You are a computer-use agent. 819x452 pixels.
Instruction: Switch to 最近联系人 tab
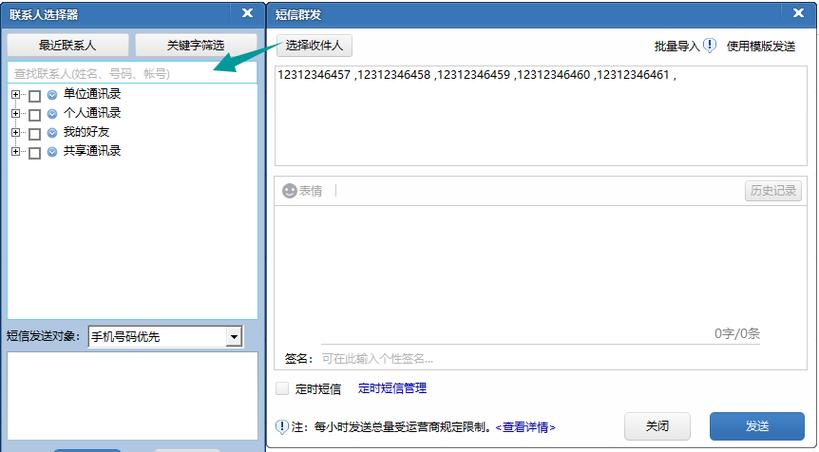click(x=67, y=45)
